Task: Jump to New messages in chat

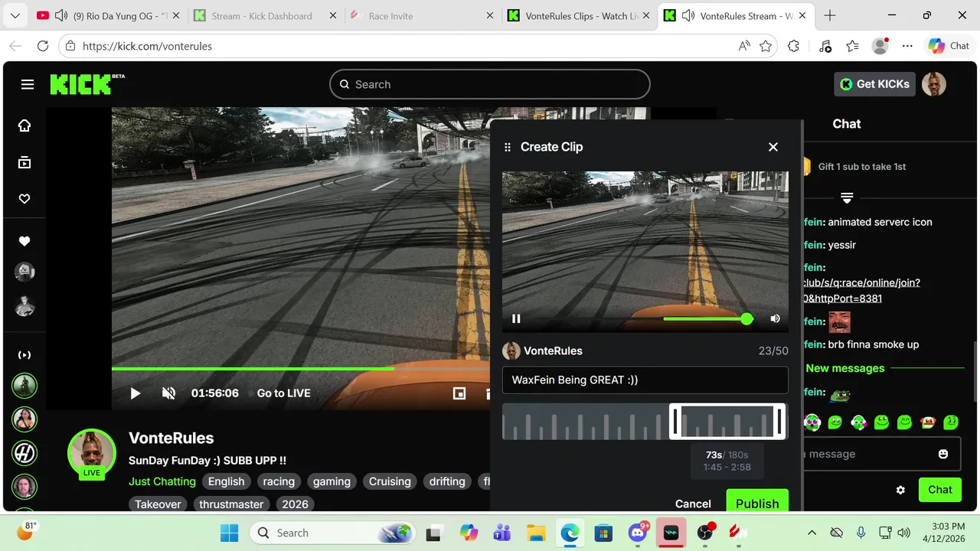Action: [844, 368]
